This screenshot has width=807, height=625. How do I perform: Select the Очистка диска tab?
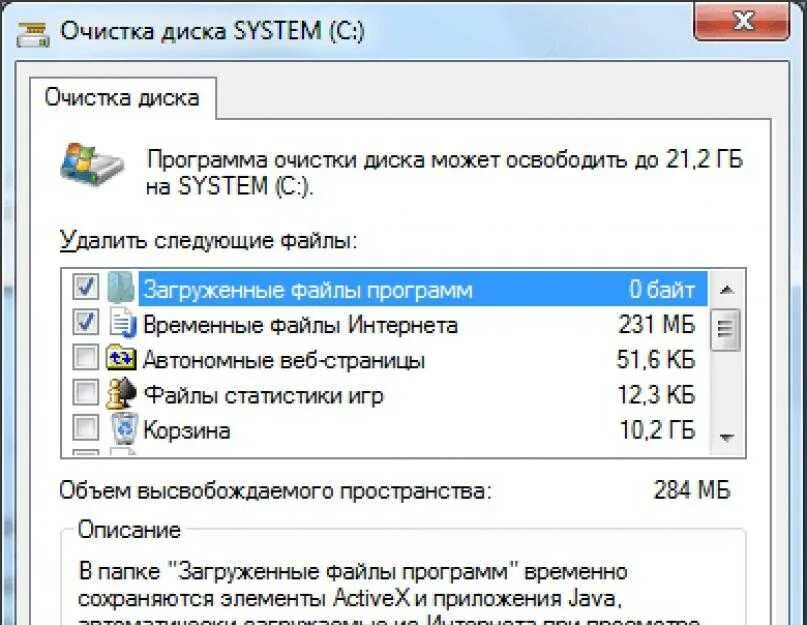[x=122, y=98]
